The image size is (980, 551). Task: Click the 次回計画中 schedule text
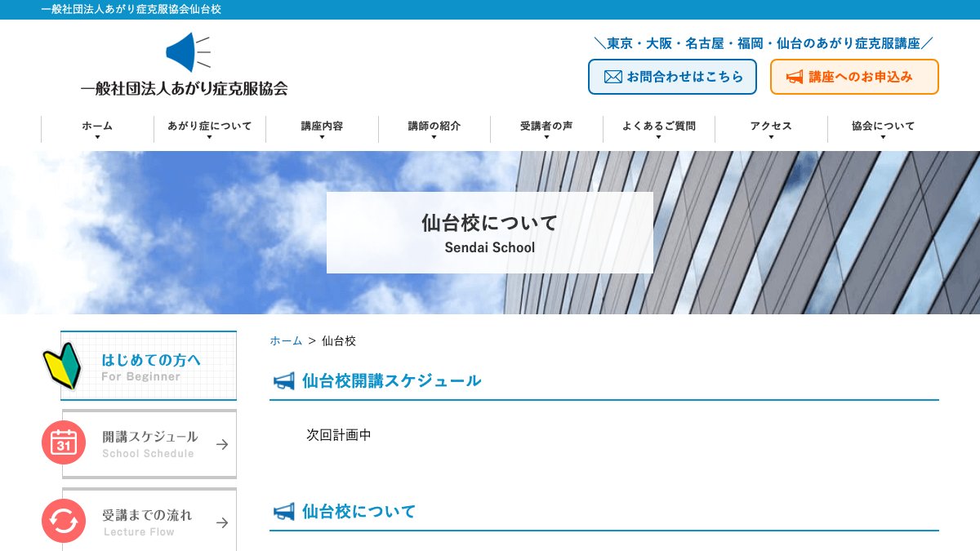(x=339, y=435)
